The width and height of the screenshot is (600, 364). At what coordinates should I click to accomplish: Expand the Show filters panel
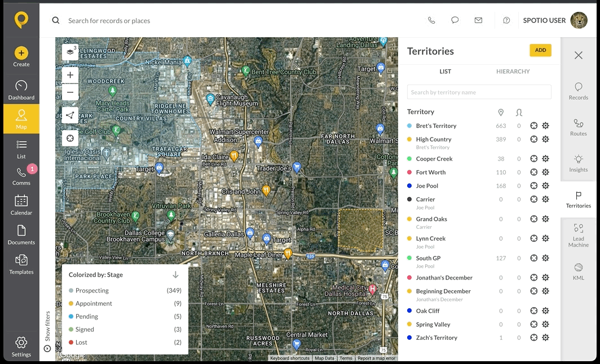(x=47, y=331)
